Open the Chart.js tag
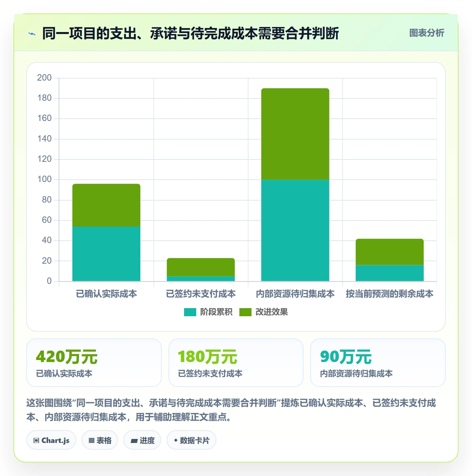Viewport: 472px width, 476px height. (x=51, y=440)
